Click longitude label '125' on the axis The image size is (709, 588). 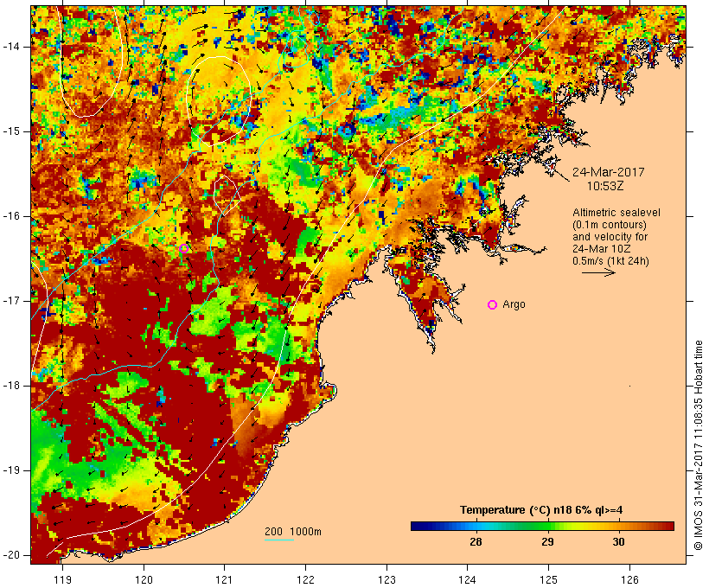(548, 580)
